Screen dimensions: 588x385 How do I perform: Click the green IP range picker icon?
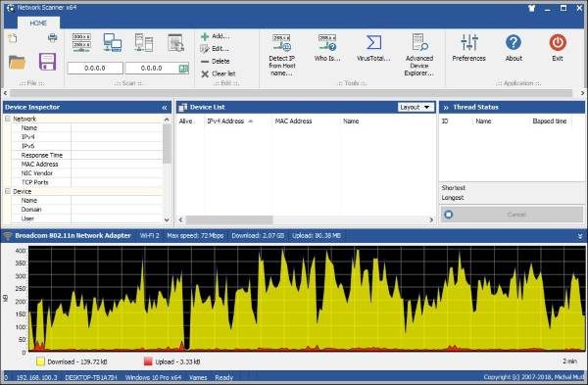coord(184,69)
